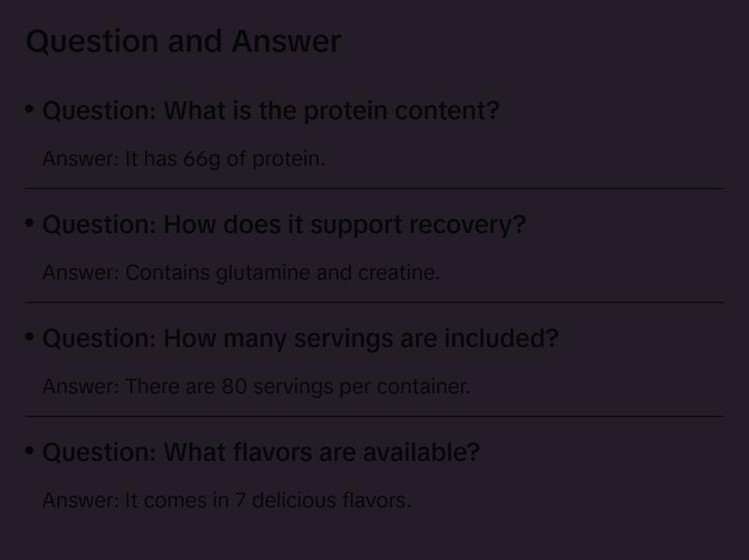Click the bullet beside the flavors question
749x560 pixels.
click(30, 451)
